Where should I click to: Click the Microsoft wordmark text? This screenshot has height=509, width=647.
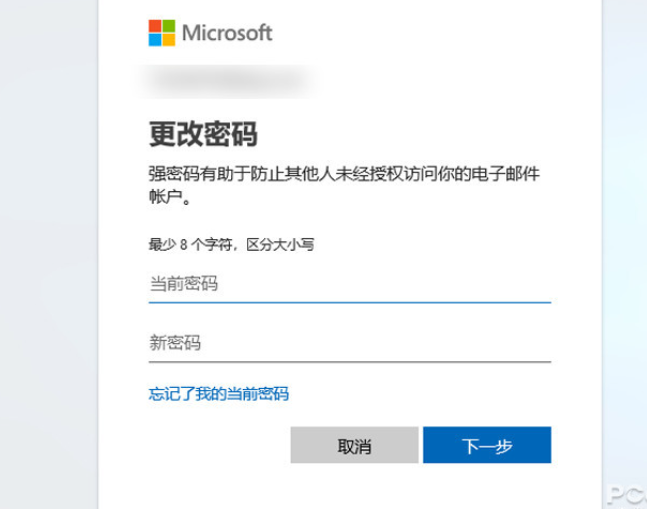227,33
